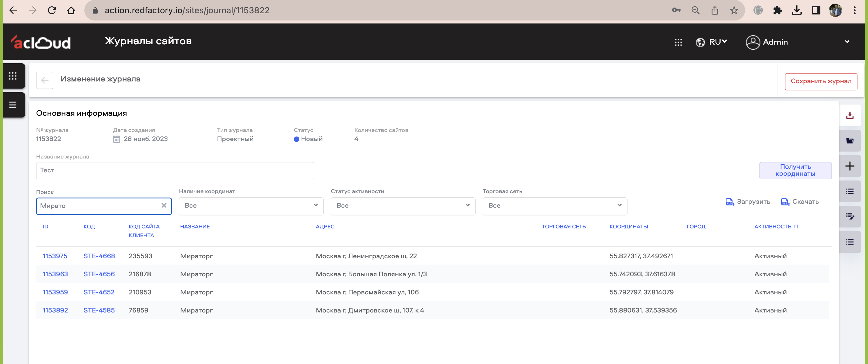
Task: Open the globe extension icon
Action: pyautogui.click(x=758, y=11)
